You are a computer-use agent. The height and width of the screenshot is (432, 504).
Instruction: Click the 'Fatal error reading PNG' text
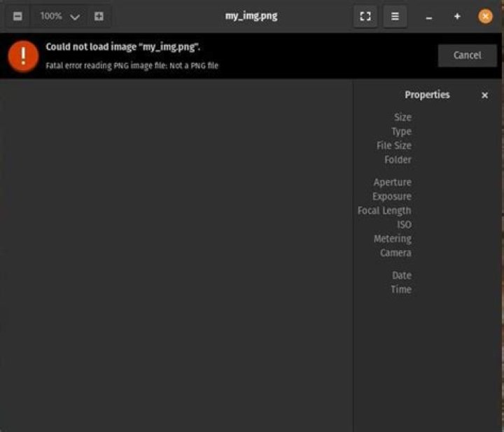(x=132, y=66)
